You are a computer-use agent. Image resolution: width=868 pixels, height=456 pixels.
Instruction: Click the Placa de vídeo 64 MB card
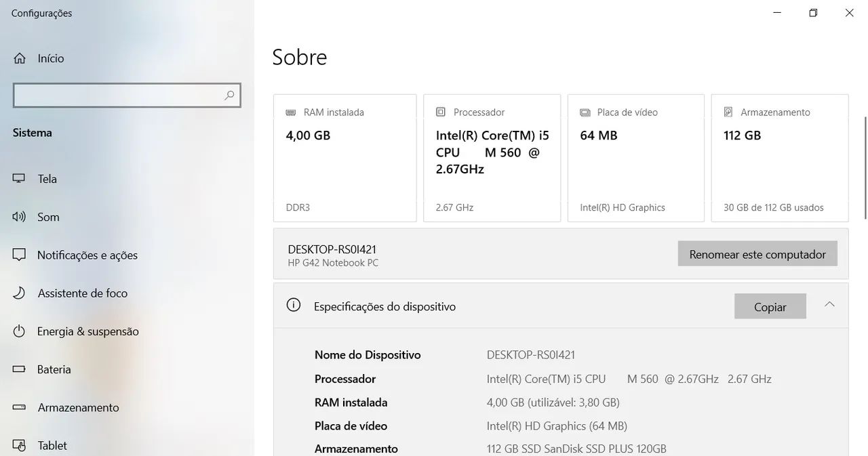[636, 158]
